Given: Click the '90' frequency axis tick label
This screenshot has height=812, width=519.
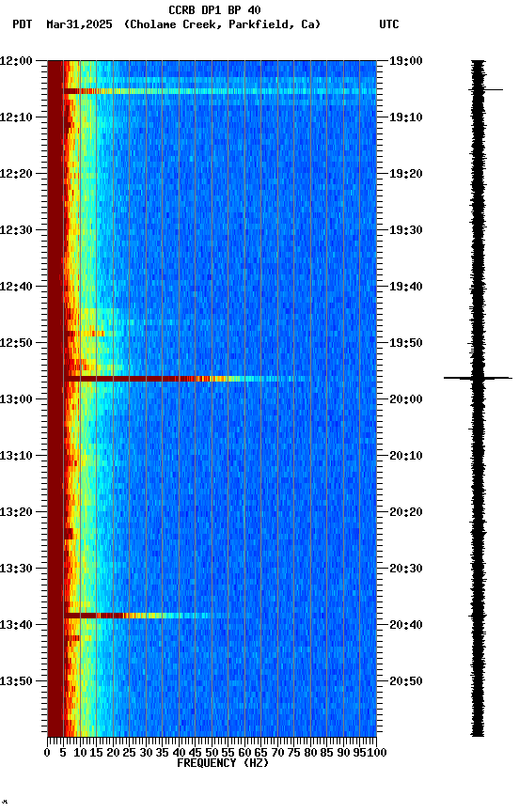Looking at the screenshot, I should (343, 753).
